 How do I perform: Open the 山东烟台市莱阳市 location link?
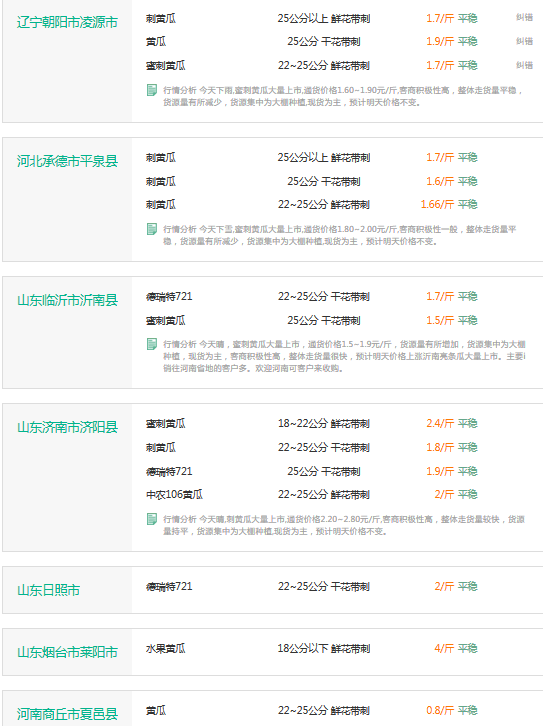(x=67, y=652)
